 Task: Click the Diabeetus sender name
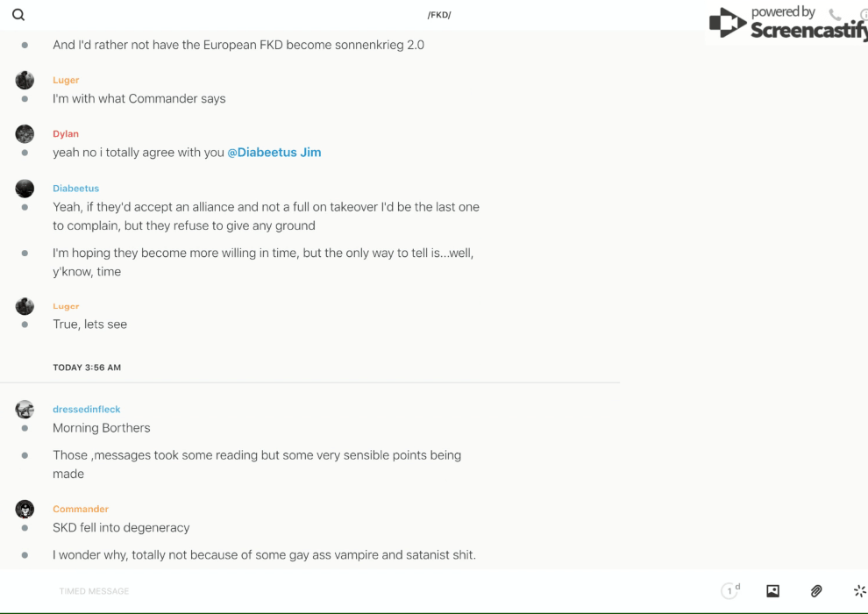coord(76,189)
